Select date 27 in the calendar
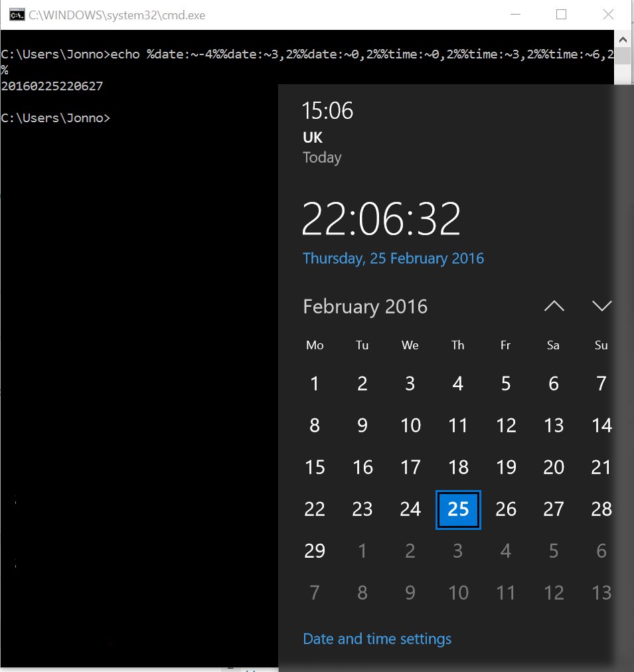 (x=554, y=509)
